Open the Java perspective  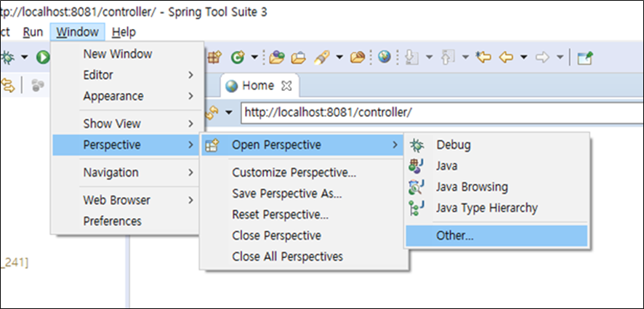(497, 166)
